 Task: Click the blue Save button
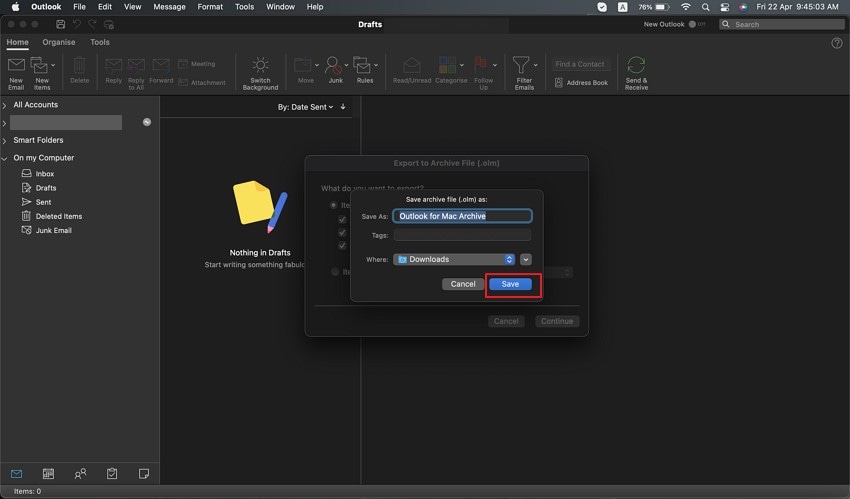[x=510, y=284]
